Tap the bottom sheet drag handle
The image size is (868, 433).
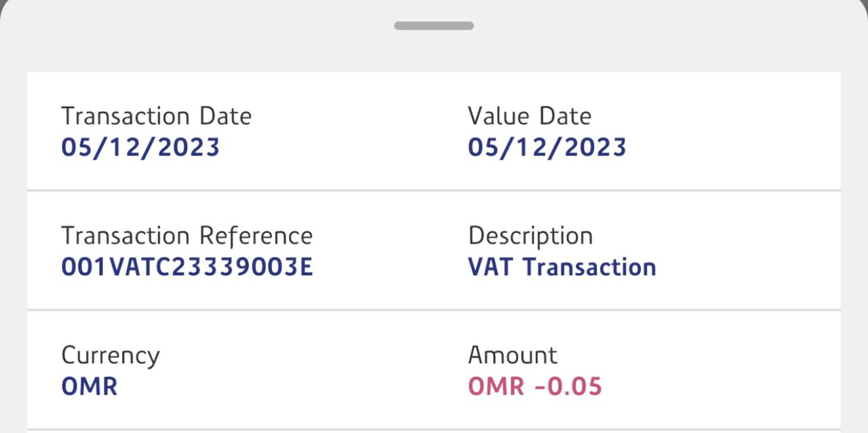tap(434, 26)
